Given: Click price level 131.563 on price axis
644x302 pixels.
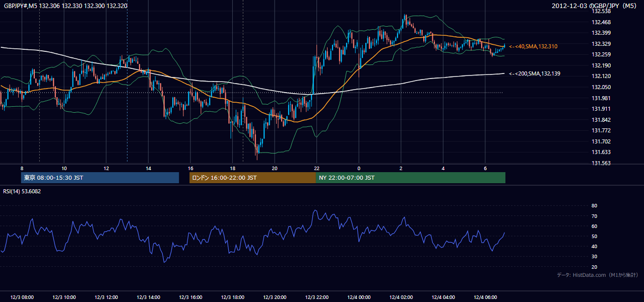Looking at the screenshot, I should [x=601, y=163].
